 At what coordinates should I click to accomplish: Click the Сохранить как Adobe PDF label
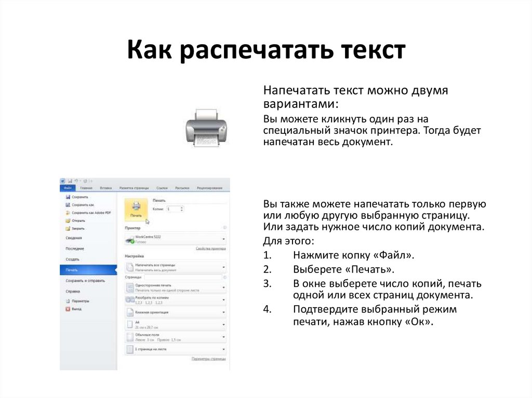tap(91, 213)
